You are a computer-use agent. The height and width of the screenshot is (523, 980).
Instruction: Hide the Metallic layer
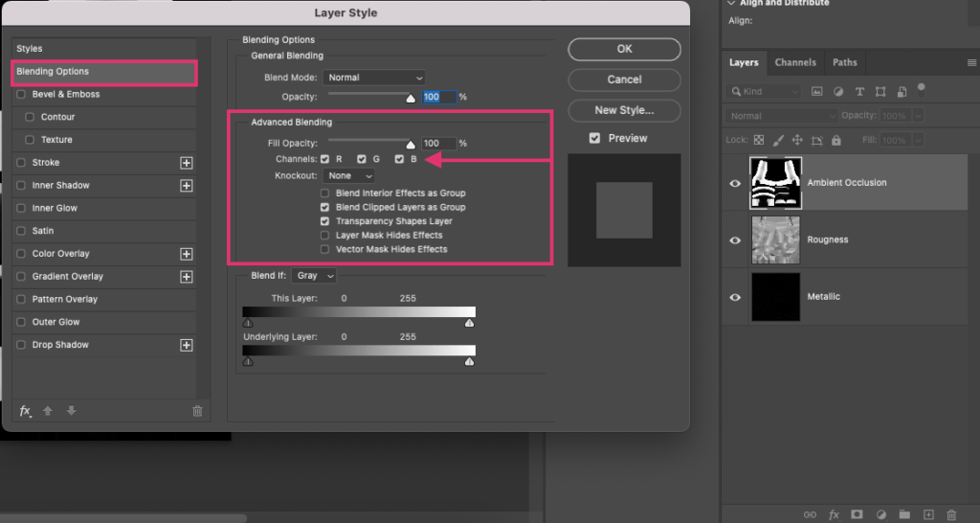coord(735,297)
